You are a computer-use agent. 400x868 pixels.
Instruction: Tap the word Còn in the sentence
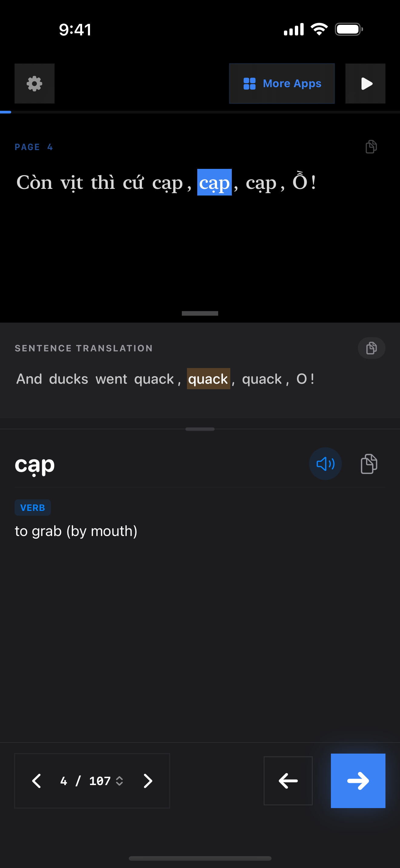(x=35, y=182)
